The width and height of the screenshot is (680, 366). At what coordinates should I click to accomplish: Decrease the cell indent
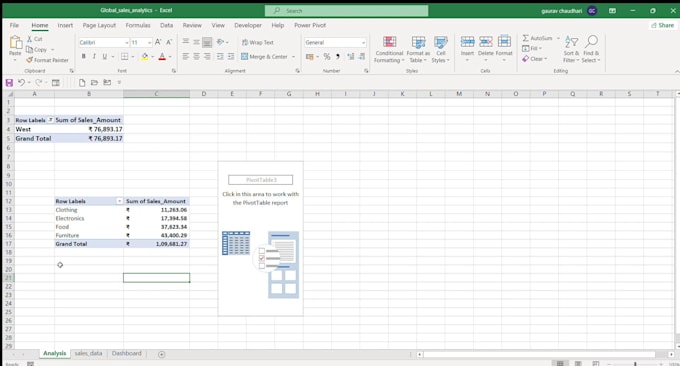click(x=220, y=56)
